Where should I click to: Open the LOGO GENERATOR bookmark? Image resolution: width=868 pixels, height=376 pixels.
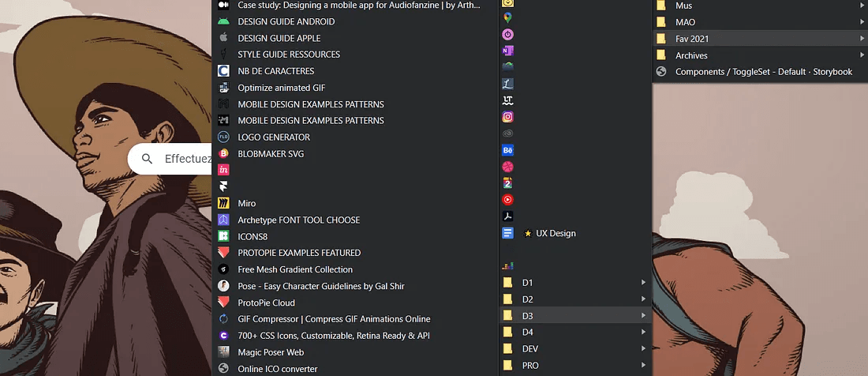pos(355,137)
